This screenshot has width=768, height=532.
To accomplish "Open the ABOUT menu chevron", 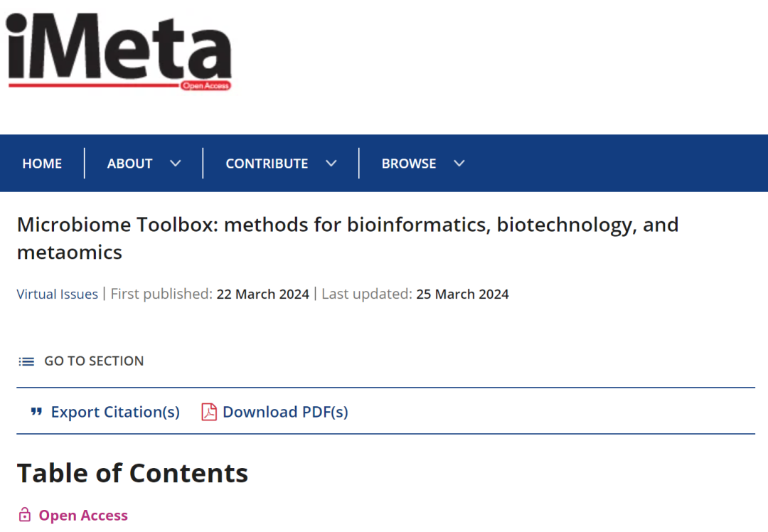I will click(176, 163).
